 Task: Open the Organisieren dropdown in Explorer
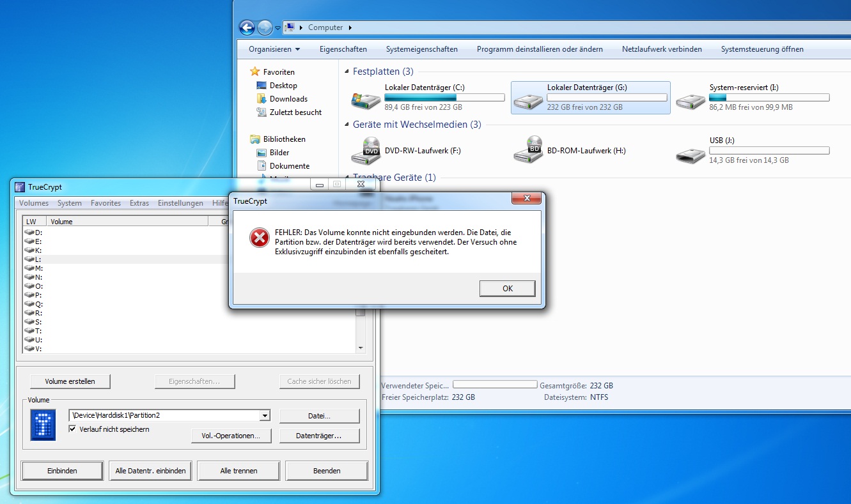[x=274, y=49]
